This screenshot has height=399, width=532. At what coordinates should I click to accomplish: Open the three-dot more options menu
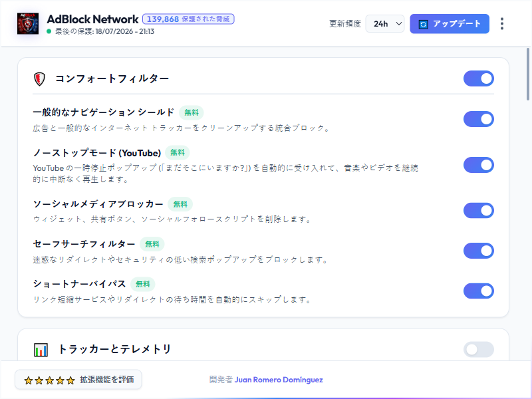[x=502, y=24]
